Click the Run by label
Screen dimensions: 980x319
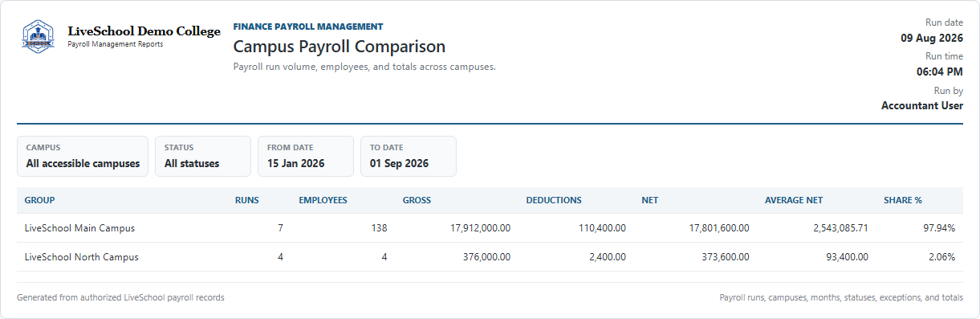click(949, 91)
